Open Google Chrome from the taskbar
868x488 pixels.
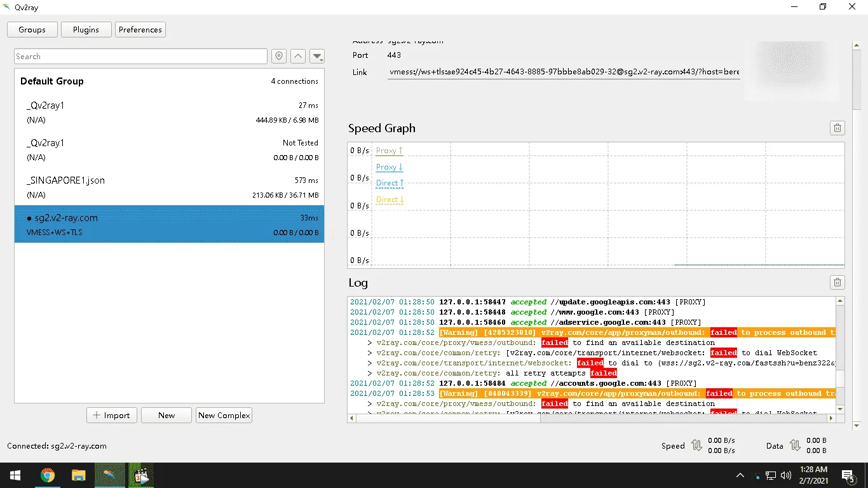(47, 475)
